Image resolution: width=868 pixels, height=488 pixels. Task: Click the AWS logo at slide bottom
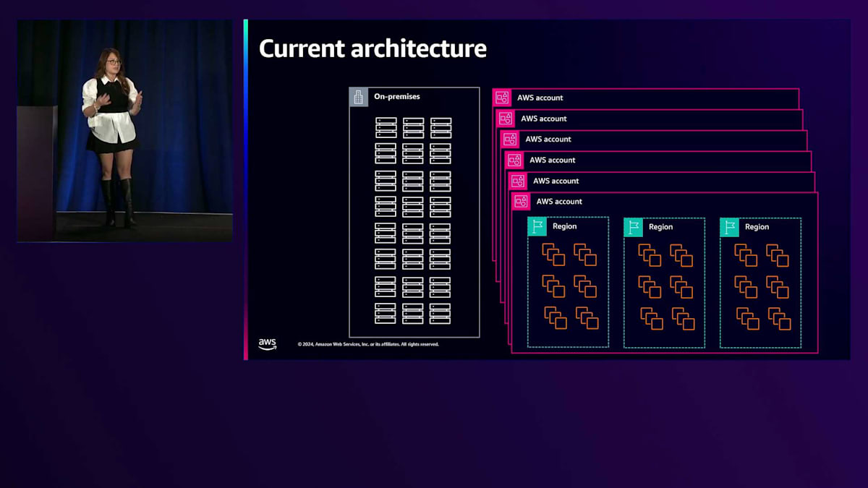pyautogui.click(x=267, y=344)
